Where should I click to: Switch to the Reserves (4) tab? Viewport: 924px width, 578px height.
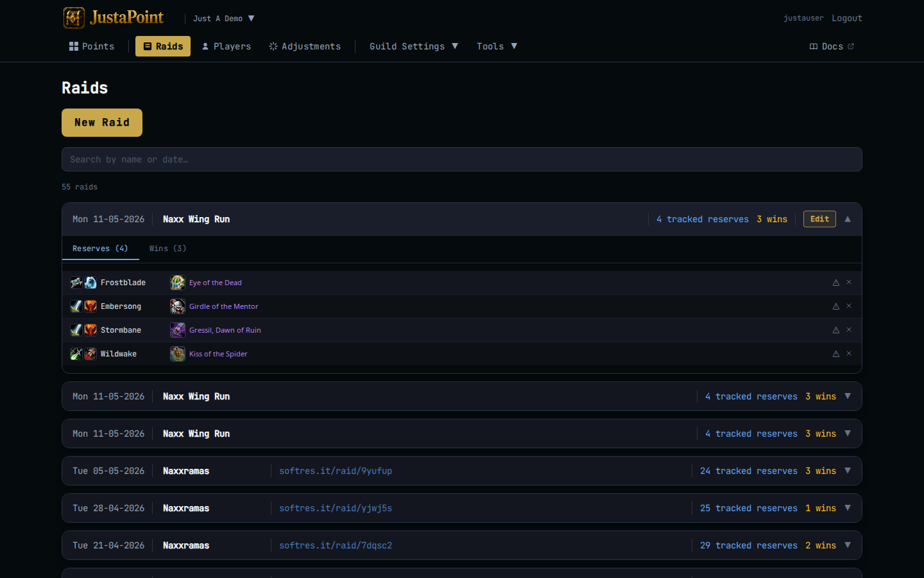pos(100,249)
